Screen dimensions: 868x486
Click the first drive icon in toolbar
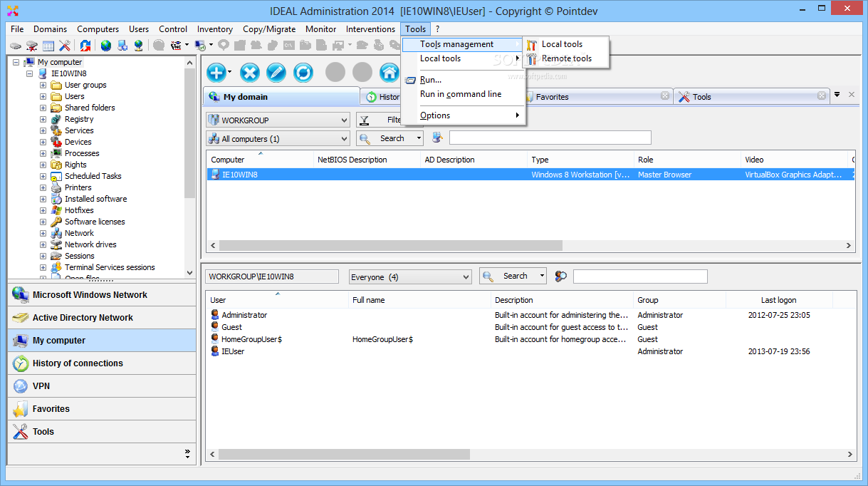click(x=16, y=46)
